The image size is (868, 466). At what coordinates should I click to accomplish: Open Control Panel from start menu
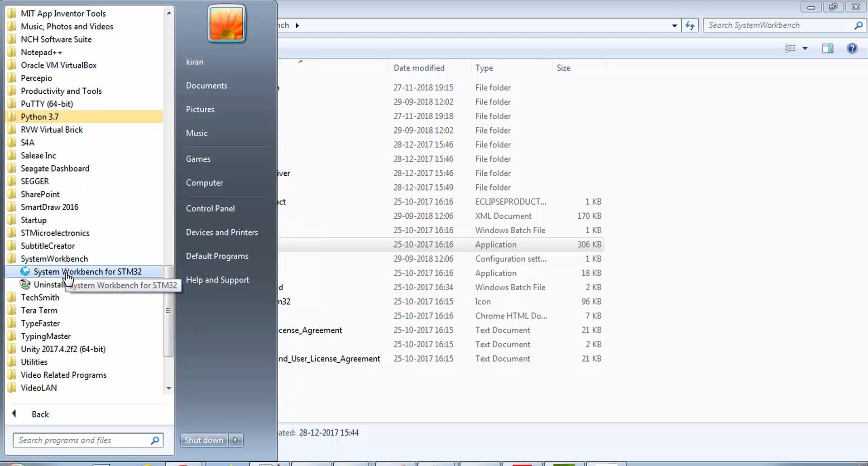pyautogui.click(x=210, y=208)
